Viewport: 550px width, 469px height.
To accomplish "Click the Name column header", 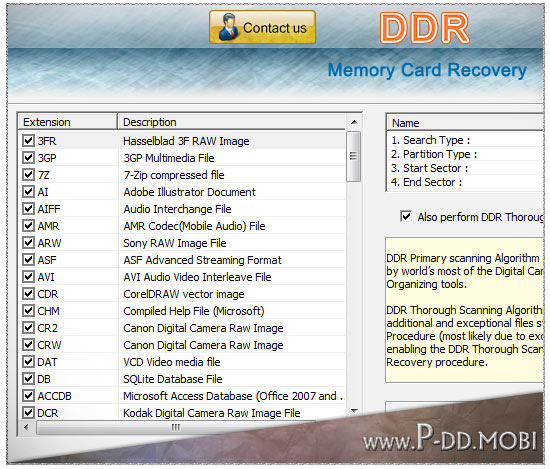I will [465, 123].
